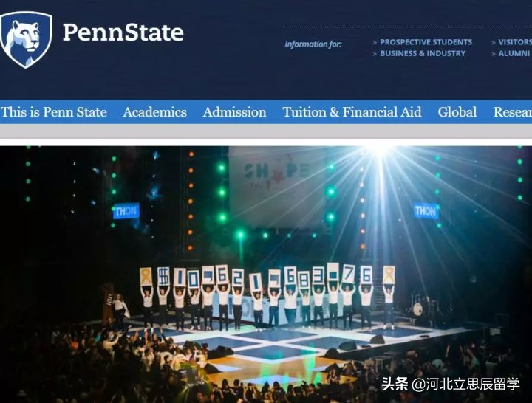532x403 pixels.
Task: Open the Alumni information link
Action: click(x=514, y=53)
